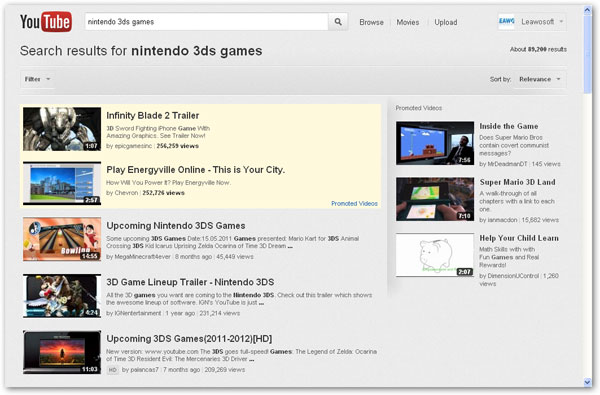Open Play Energyville Online - This is Your City
Viewport: 600px width, 395px height.
[196, 170]
